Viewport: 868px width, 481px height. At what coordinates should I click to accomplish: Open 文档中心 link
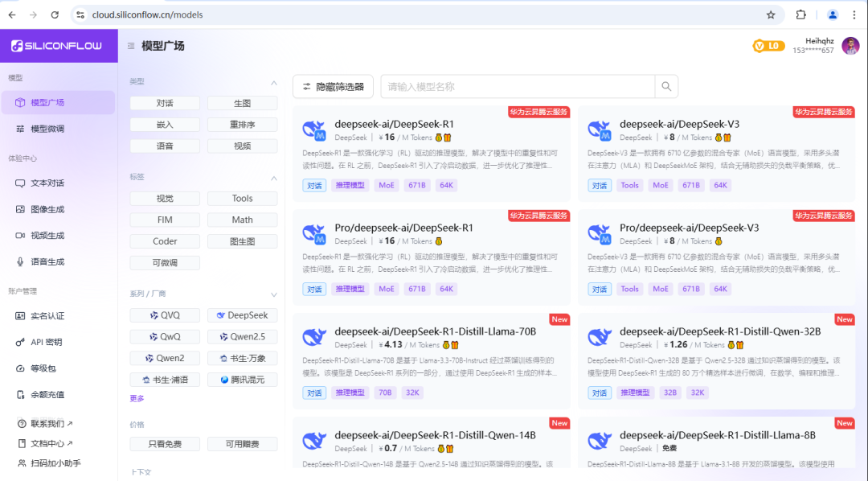(45, 443)
